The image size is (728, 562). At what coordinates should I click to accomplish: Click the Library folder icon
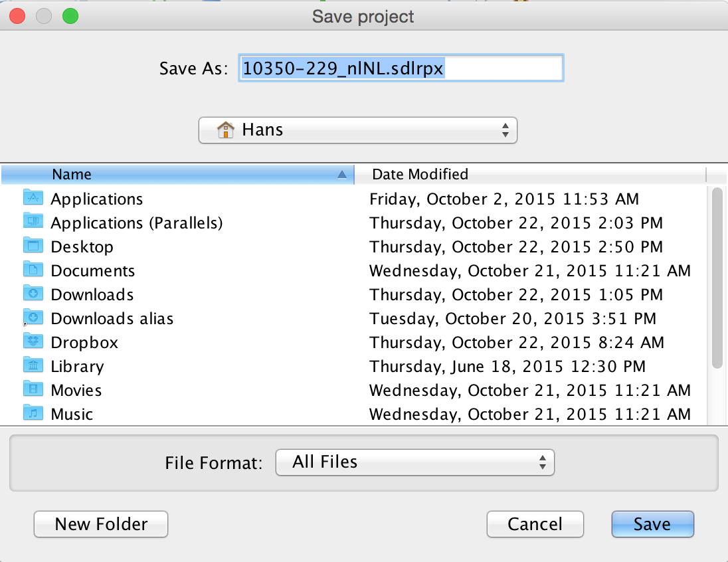[x=33, y=365]
